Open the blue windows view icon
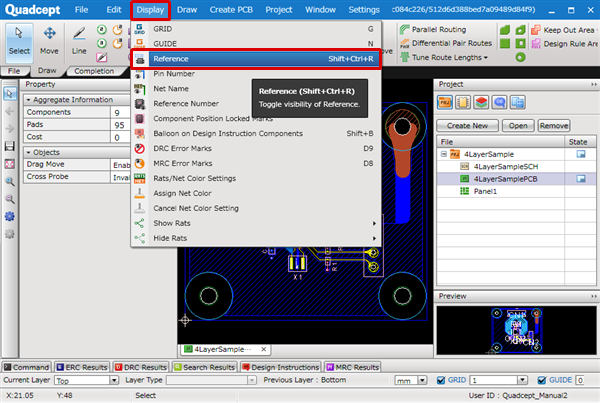 [517, 103]
